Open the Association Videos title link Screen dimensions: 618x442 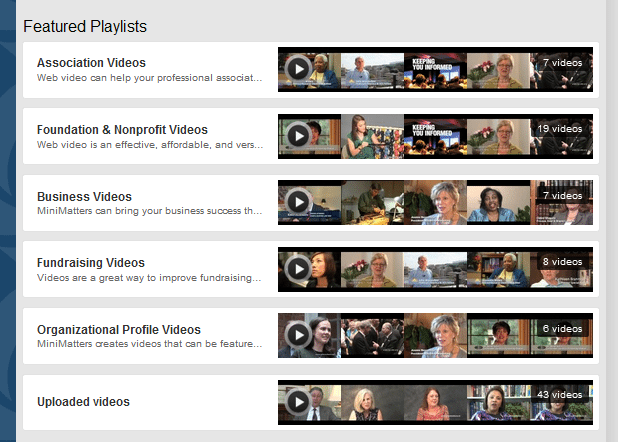pyautogui.click(x=91, y=63)
